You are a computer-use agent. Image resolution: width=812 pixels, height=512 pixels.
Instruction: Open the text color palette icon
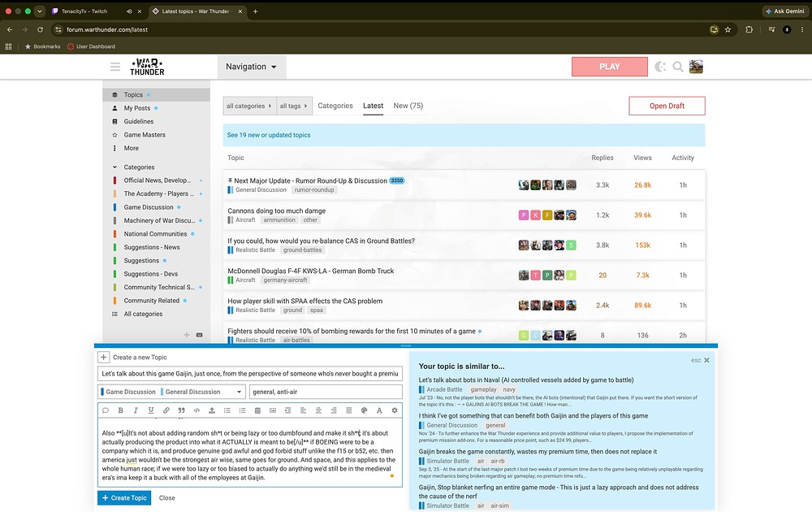point(364,410)
